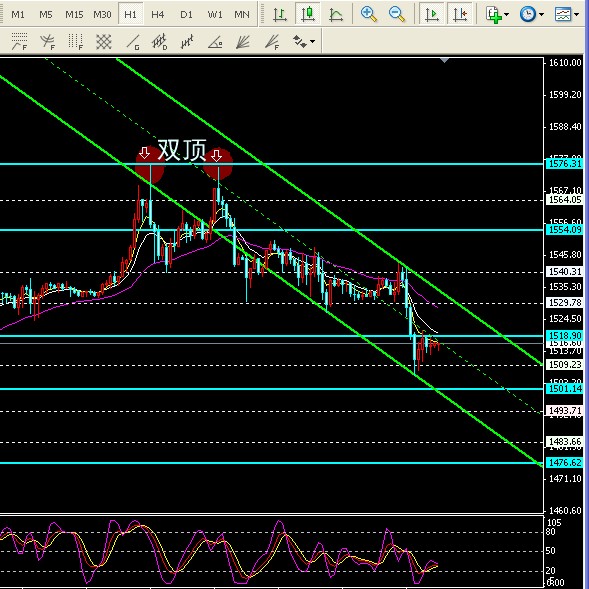Select the Gann fan tool
589x589 pixels.
tap(243, 41)
